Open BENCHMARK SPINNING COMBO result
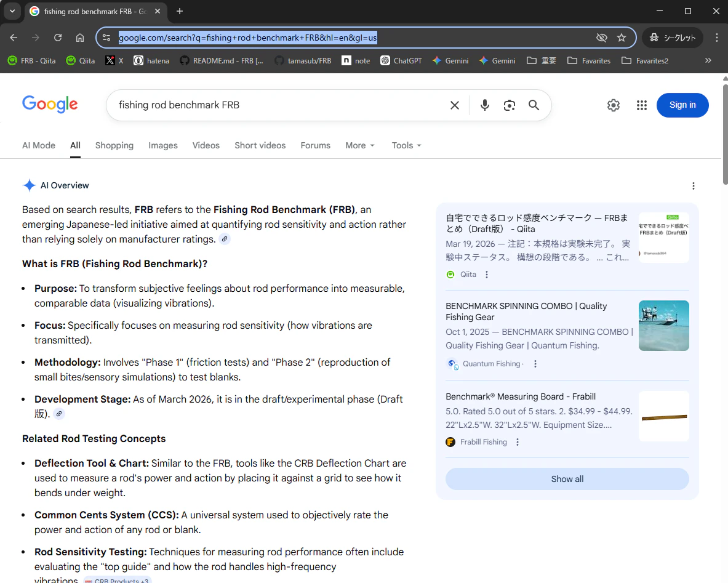This screenshot has height=583, width=728. tap(526, 312)
